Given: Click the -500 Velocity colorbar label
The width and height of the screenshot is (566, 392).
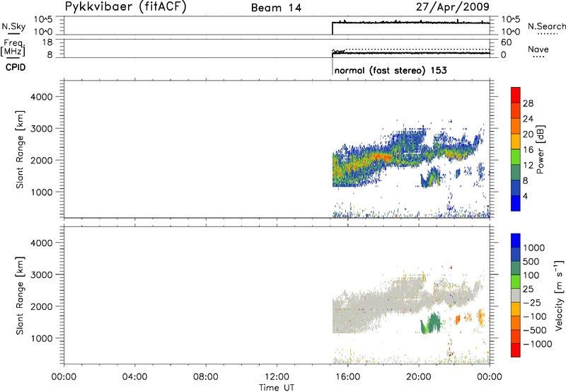Looking at the screenshot, I should [534, 330].
